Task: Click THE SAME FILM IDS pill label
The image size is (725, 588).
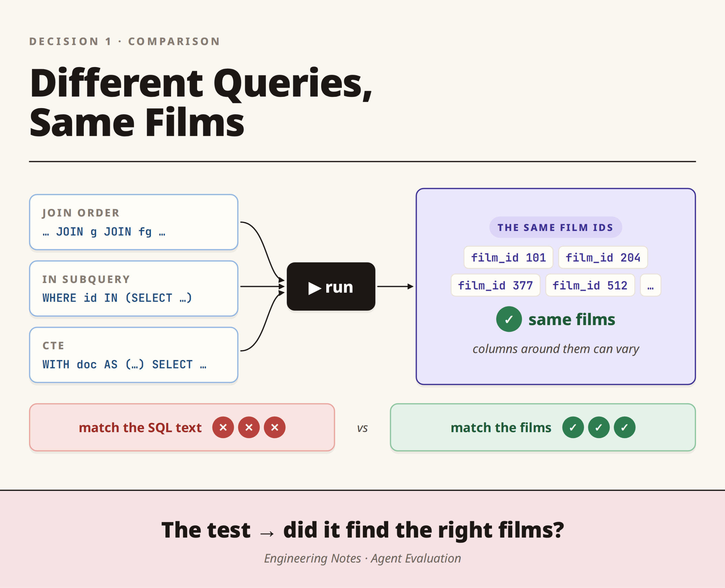Action: (x=556, y=227)
